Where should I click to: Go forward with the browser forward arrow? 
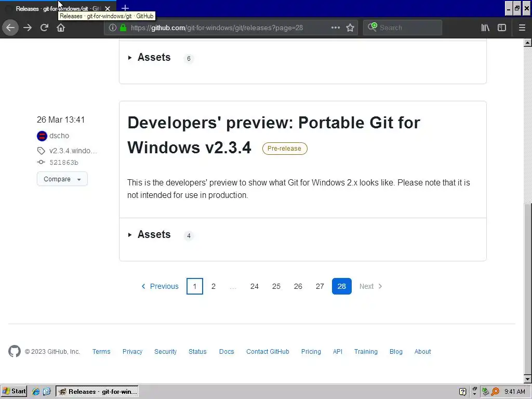(28, 28)
